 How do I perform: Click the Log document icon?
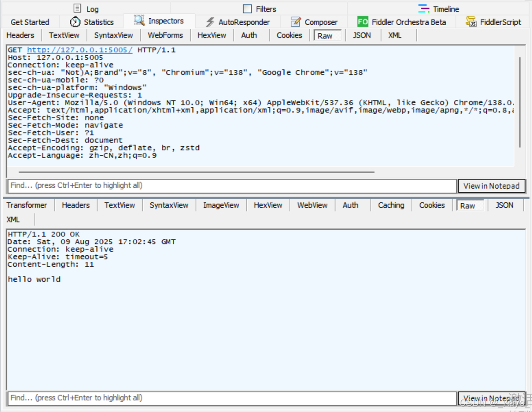[x=77, y=8]
